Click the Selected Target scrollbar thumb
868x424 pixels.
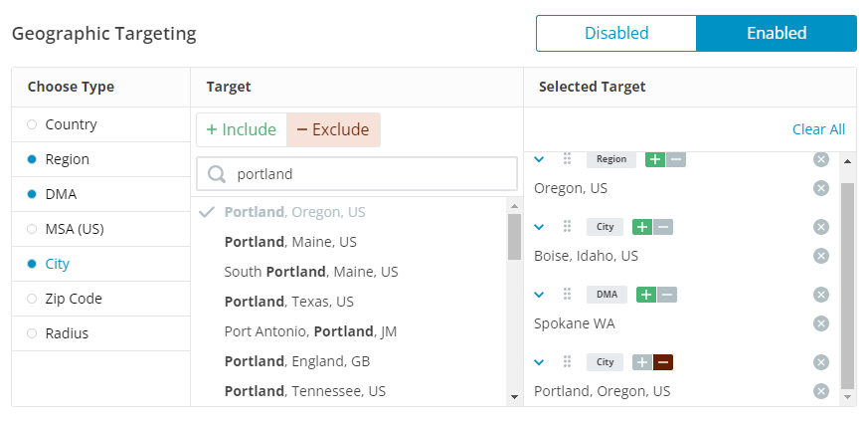point(847,286)
